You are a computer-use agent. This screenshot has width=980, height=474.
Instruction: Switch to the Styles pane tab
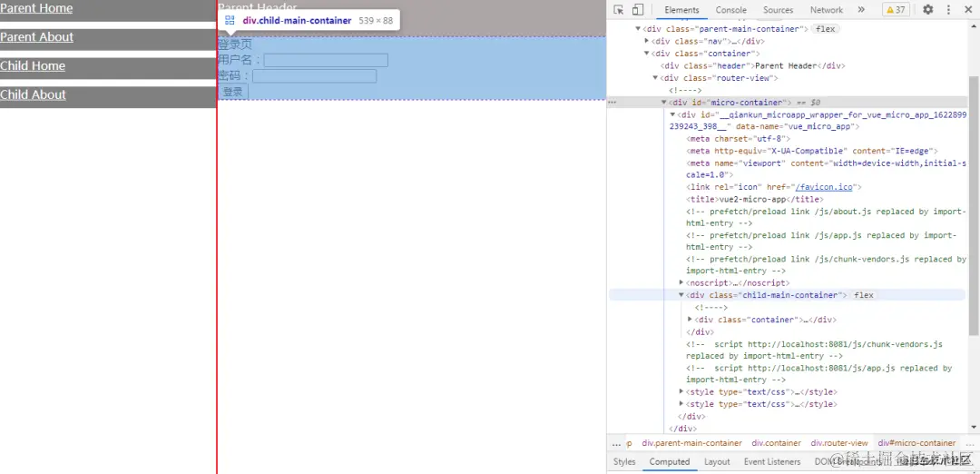click(x=623, y=461)
